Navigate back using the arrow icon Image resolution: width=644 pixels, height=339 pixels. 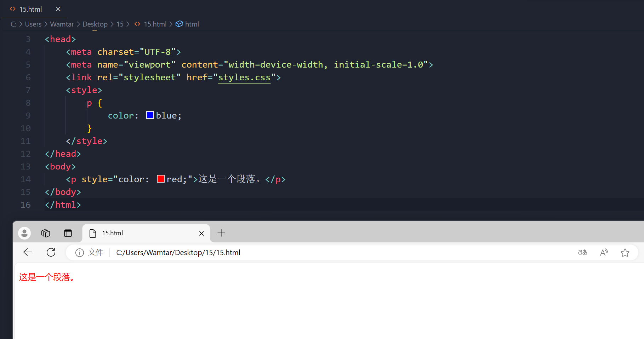[x=27, y=252]
